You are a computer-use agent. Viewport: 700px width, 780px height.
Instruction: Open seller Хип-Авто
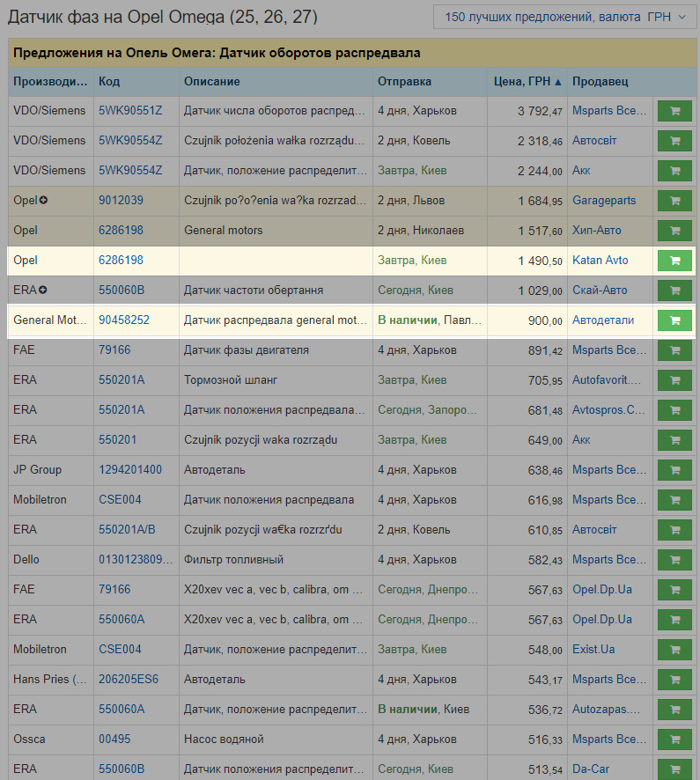pyautogui.click(x=596, y=231)
